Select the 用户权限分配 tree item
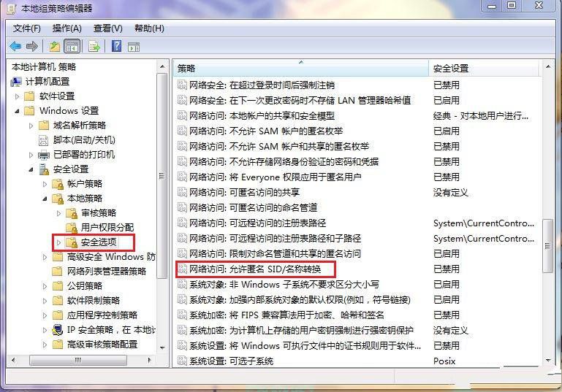The width and height of the screenshot is (562, 392). (x=107, y=228)
